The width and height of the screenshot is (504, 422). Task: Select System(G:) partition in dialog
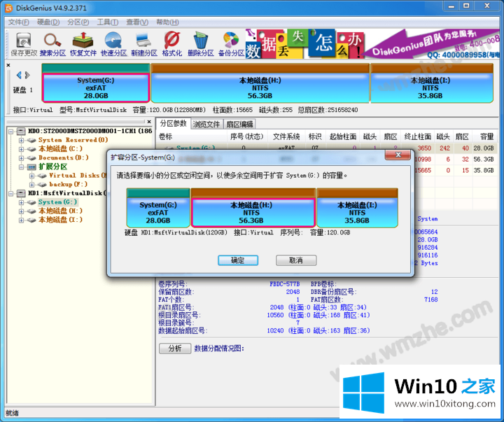coord(158,208)
